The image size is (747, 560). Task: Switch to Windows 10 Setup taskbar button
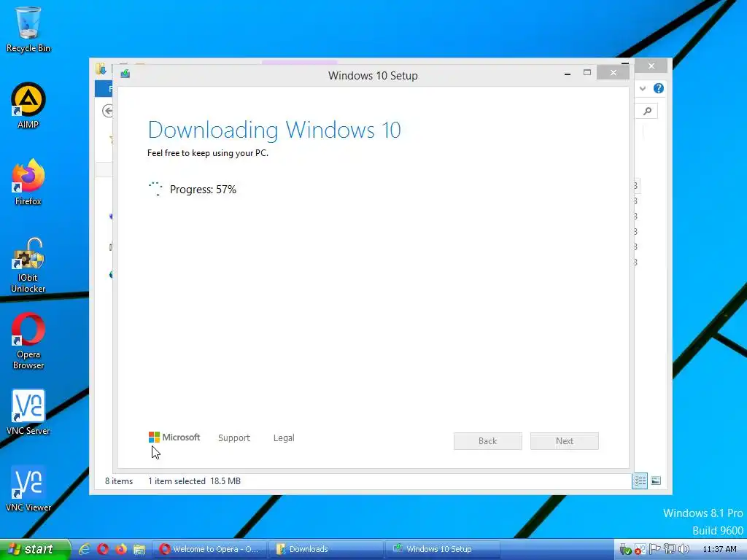point(443,549)
